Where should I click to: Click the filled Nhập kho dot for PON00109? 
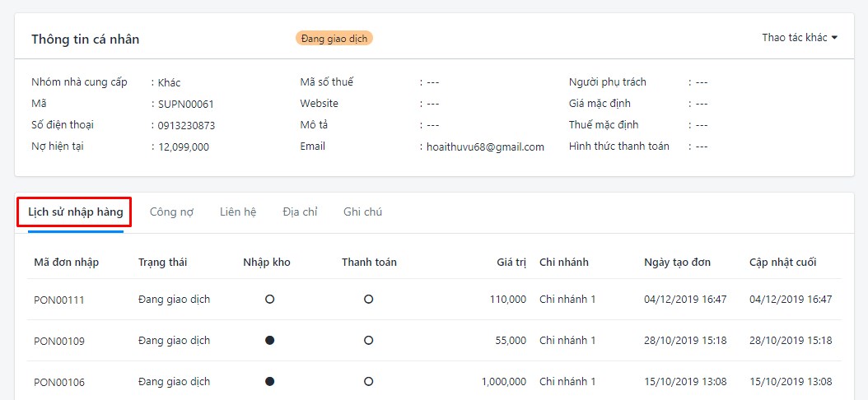(269, 340)
